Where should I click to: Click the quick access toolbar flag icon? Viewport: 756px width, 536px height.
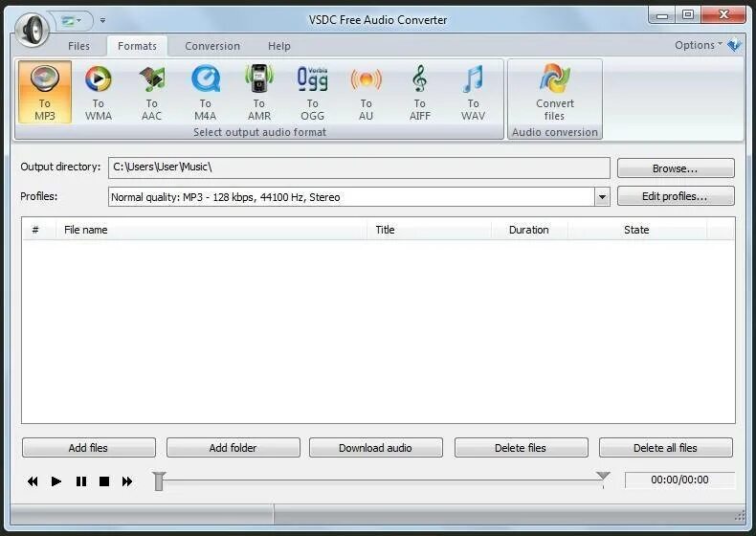pyautogui.click(x=68, y=21)
